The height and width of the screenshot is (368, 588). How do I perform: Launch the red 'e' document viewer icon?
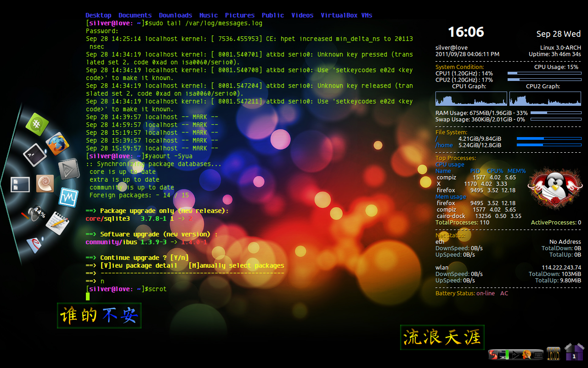pyautogui.click(x=35, y=245)
